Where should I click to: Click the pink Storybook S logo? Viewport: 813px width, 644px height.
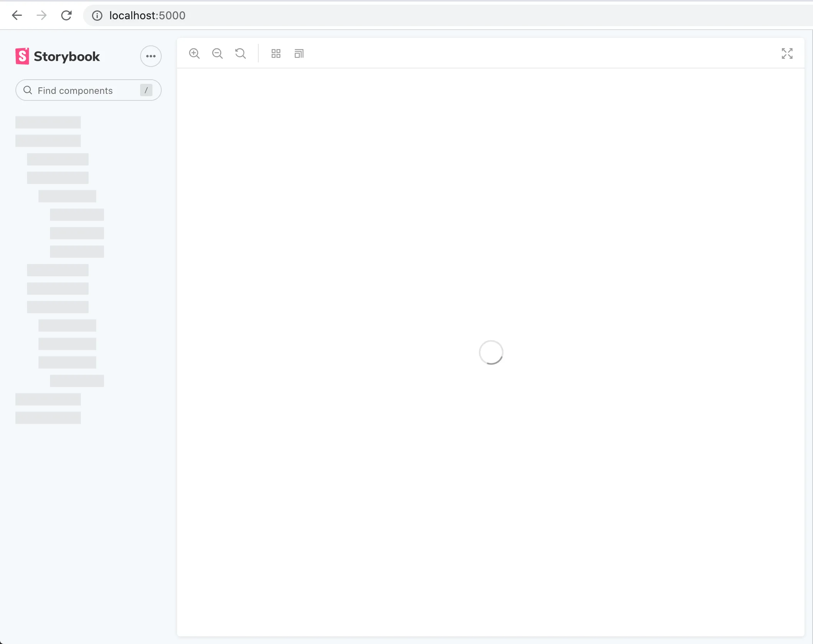click(22, 56)
